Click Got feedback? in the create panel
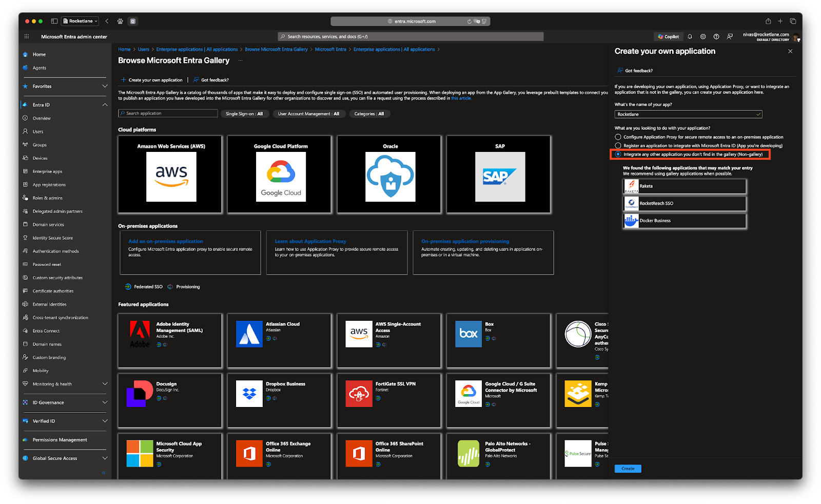The height and width of the screenshot is (504, 821). (635, 71)
